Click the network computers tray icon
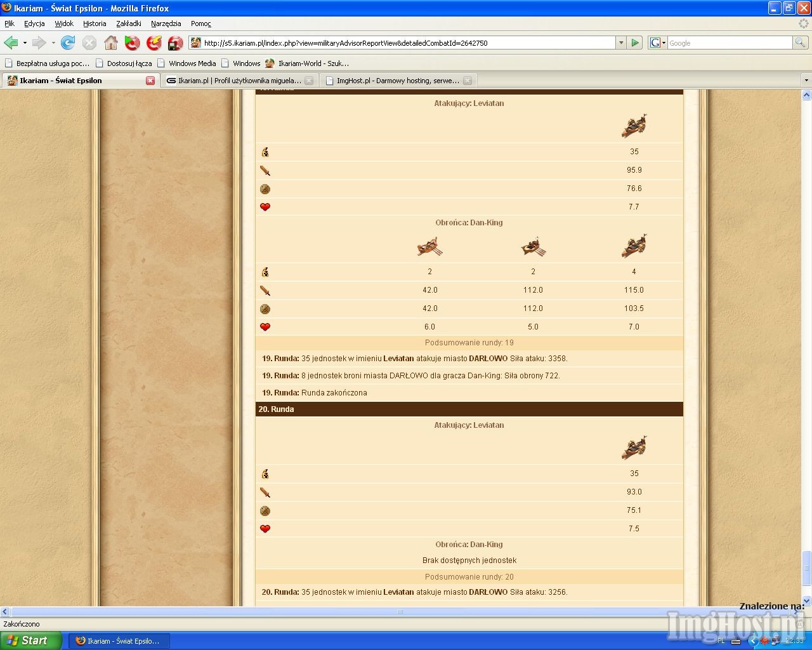 [x=777, y=640]
